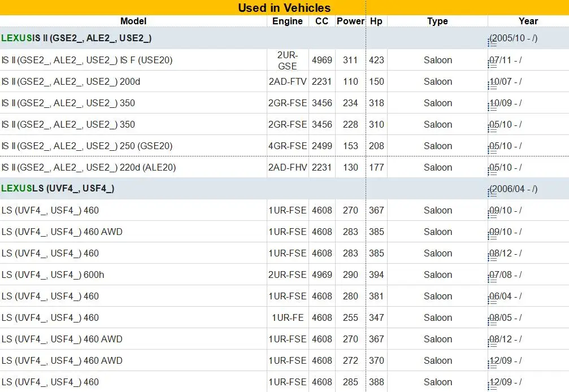Click the model cell ending "600h"
569x392 pixels.
[x=53, y=275]
